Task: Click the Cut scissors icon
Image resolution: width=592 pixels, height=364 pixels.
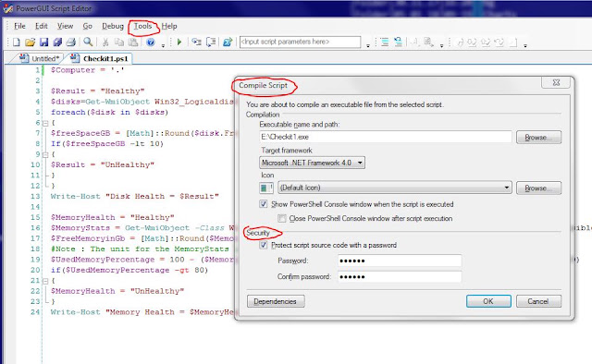Action: point(105,42)
